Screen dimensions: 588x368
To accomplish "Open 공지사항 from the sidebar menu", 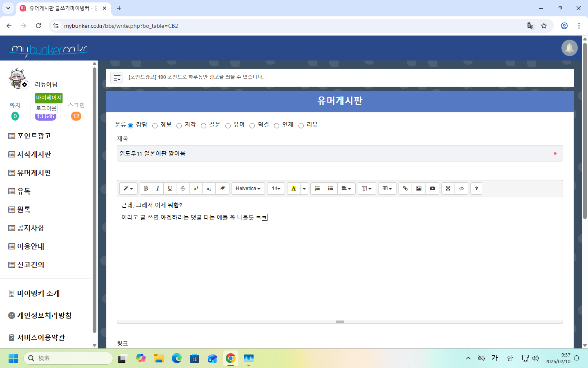I will coord(31,228).
